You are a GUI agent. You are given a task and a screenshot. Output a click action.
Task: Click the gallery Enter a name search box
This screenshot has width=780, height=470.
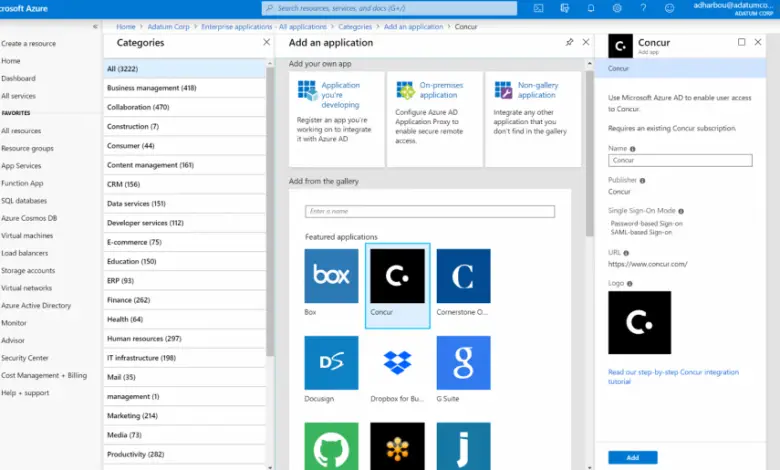point(430,211)
